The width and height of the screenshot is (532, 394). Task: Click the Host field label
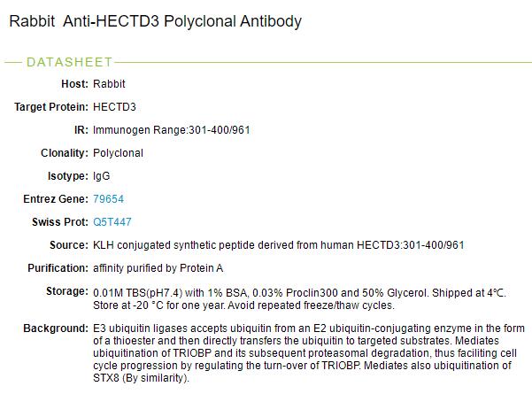(x=73, y=84)
